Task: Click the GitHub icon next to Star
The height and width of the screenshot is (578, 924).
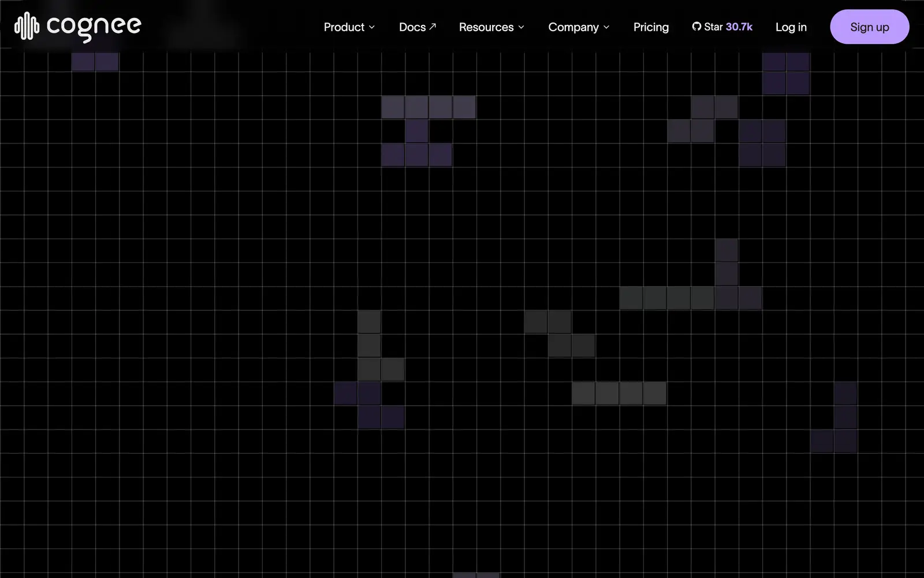Action: 696,27
